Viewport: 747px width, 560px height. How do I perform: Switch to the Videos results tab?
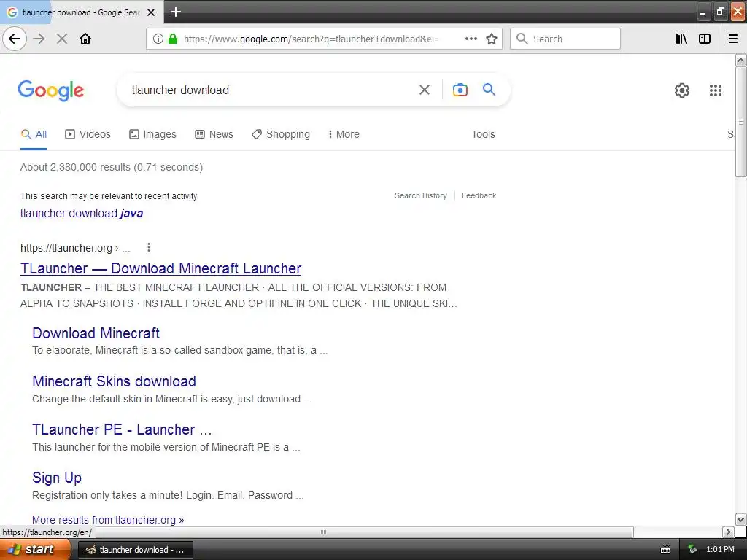[x=88, y=134]
